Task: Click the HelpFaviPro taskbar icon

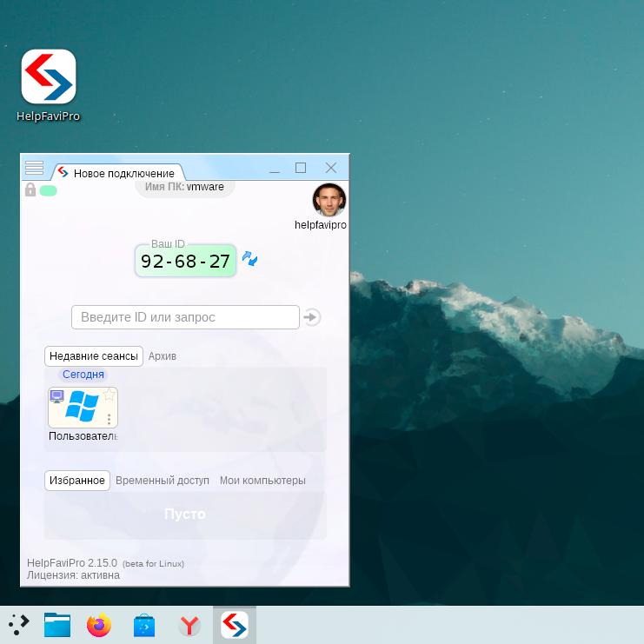Action: [235, 625]
